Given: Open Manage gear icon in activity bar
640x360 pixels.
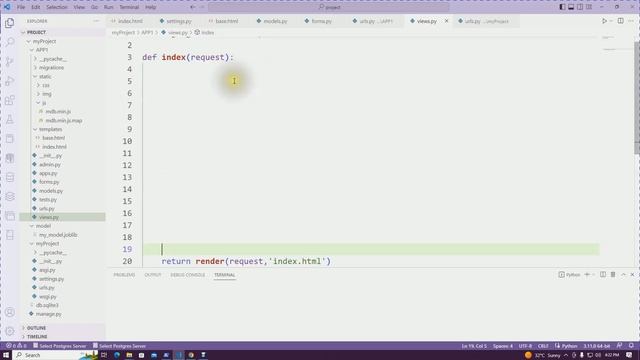Looking at the screenshot, I should (x=10, y=331).
